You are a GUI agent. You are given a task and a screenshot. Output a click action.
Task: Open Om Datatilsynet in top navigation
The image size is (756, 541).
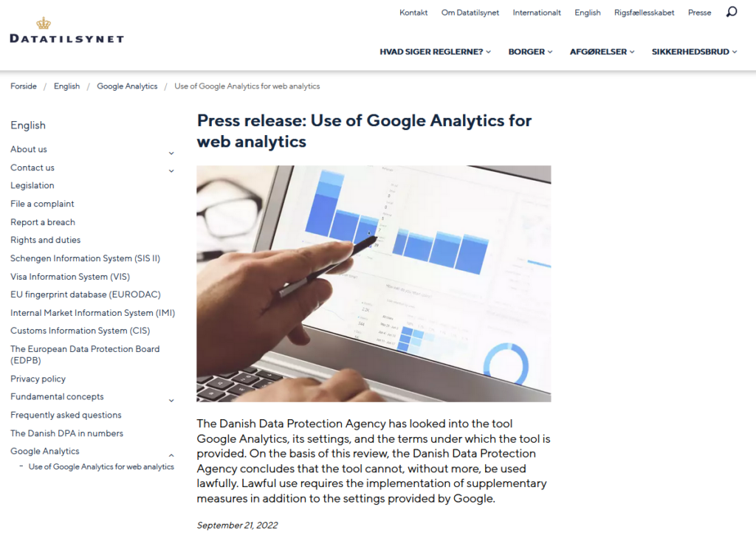(x=470, y=13)
